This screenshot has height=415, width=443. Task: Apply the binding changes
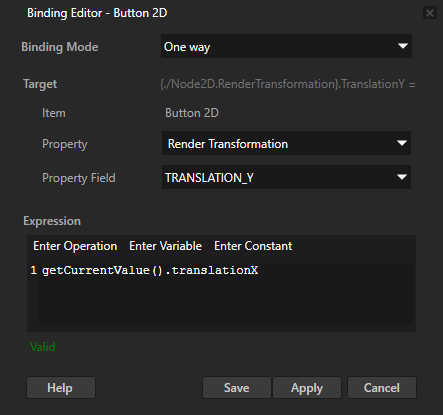307,388
